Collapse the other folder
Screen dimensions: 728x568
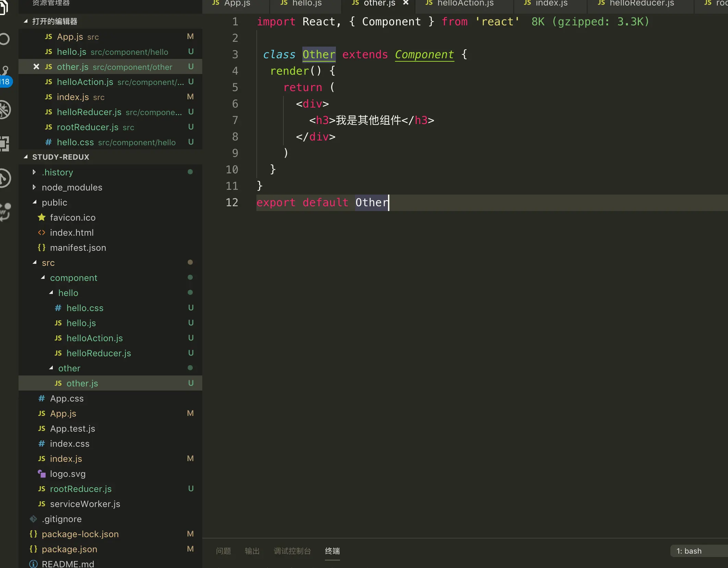110,368
